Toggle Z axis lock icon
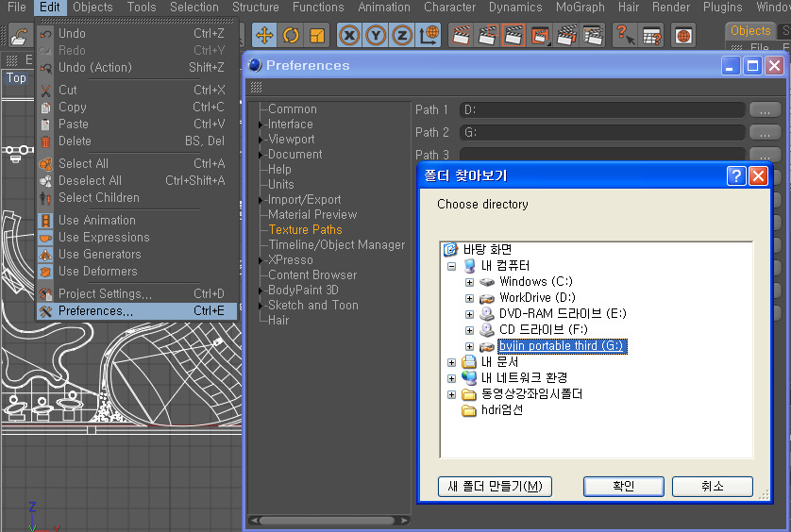Image resolution: width=791 pixels, height=532 pixels. tap(402, 35)
